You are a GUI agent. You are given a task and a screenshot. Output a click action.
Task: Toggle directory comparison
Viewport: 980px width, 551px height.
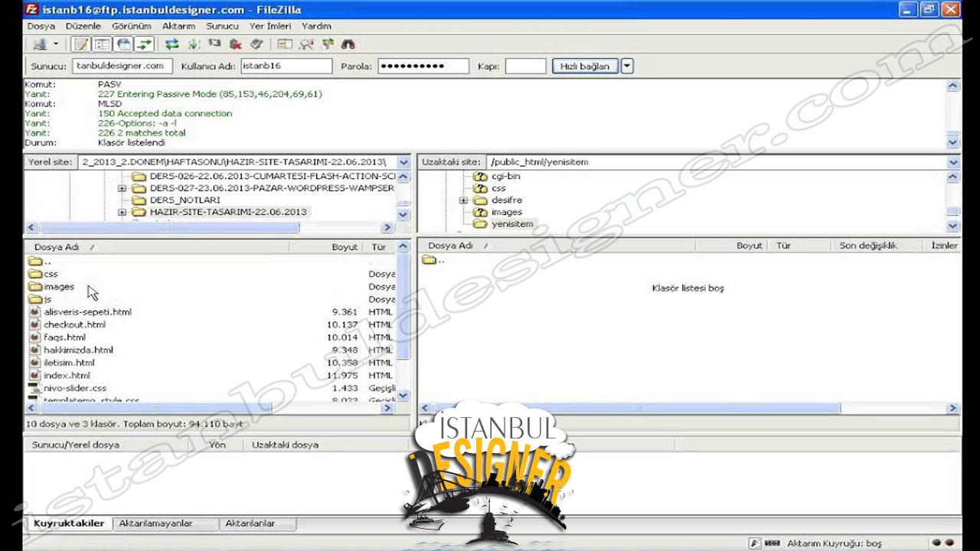(x=306, y=44)
